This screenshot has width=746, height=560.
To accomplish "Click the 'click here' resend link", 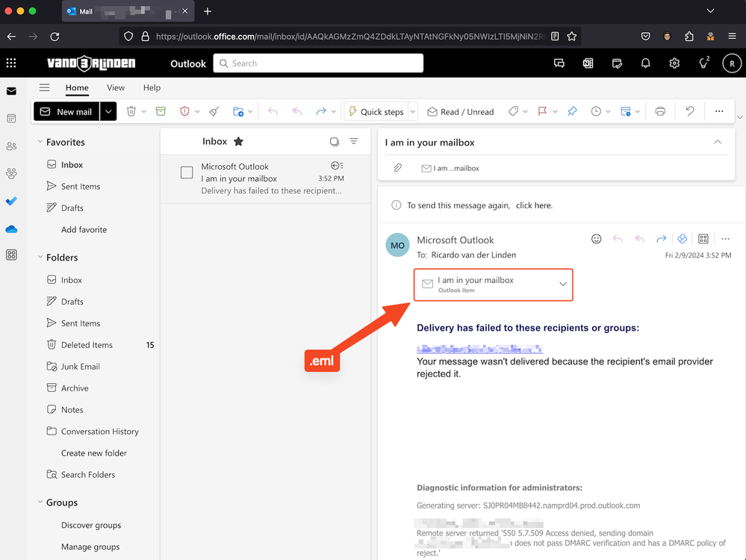I will click(x=534, y=205).
